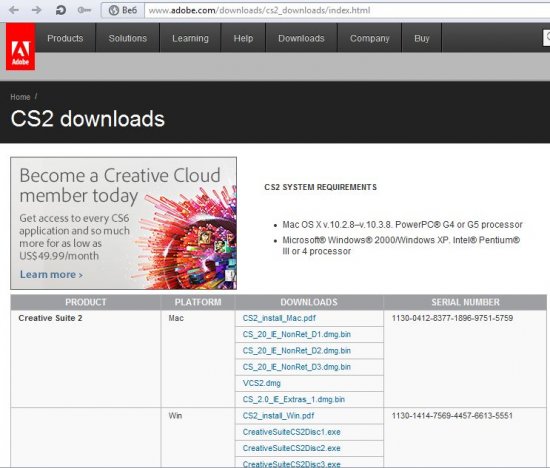Open the Company menu

pyautogui.click(x=370, y=38)
